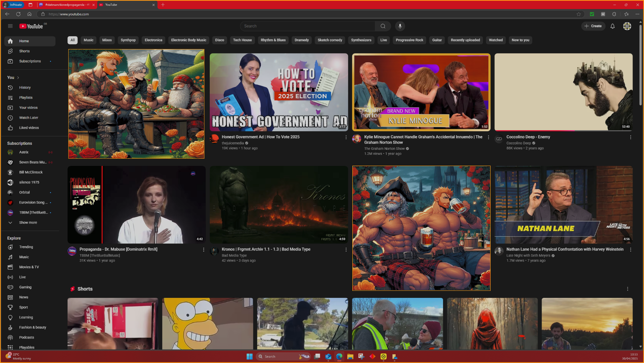The height and width of the screenshot is (363, 644).
Task: Open the notifications bell
Action: pyautogui.click(x=612, y=26)
